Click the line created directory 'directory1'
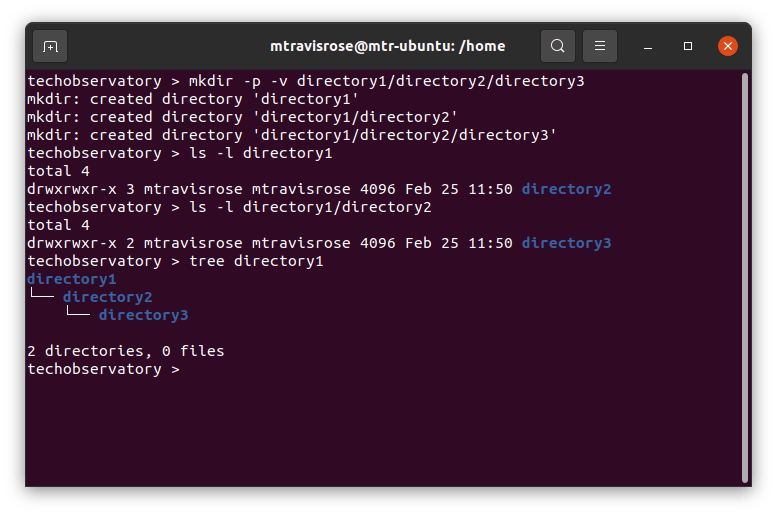777x515 pixels. point(193,99)
